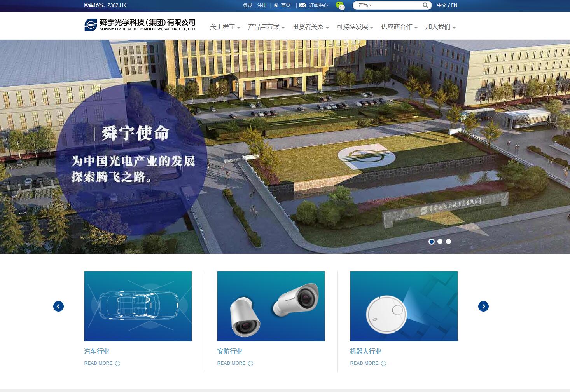Open 订阅中心 subscription center

pos(318,5)
